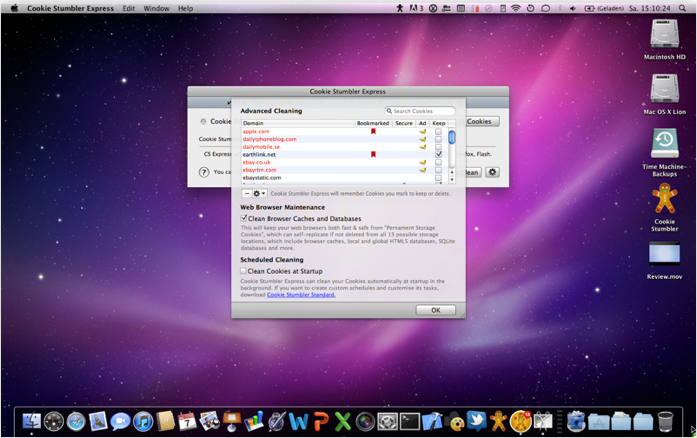Click the bookmark flag for apple.com

click(x=373, y=131)
